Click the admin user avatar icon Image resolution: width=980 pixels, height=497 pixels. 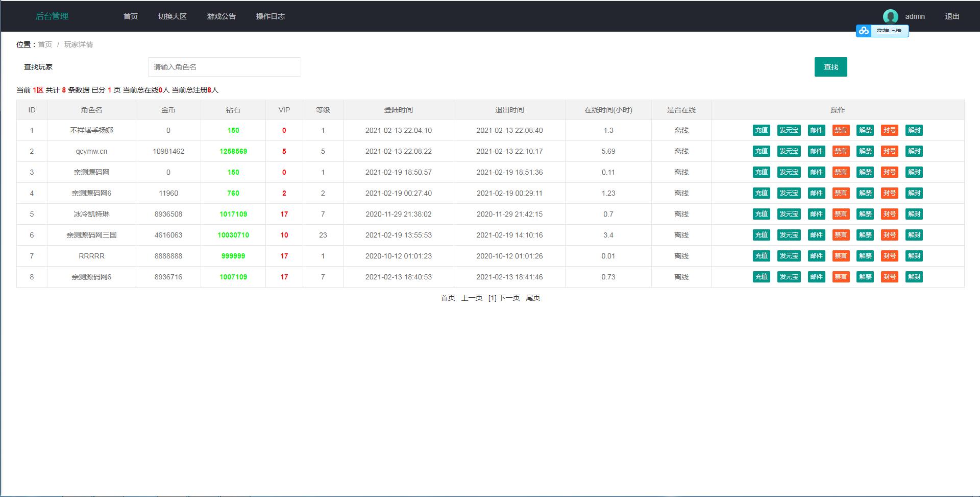coord(890,16)
